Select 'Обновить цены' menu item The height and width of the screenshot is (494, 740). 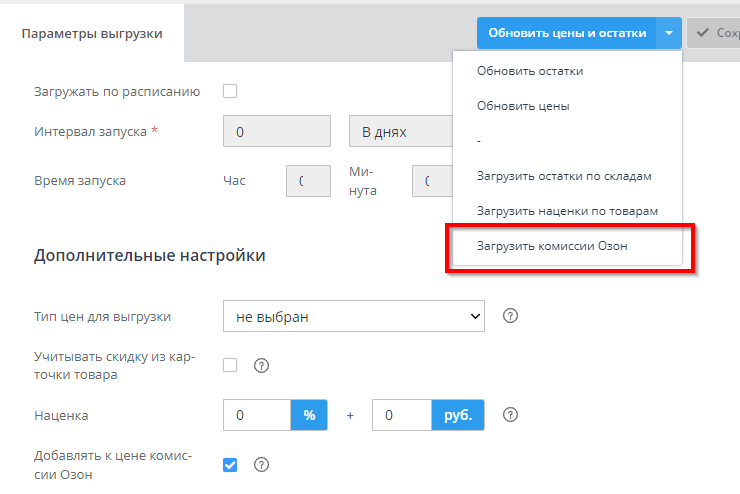tap(524, 106)
